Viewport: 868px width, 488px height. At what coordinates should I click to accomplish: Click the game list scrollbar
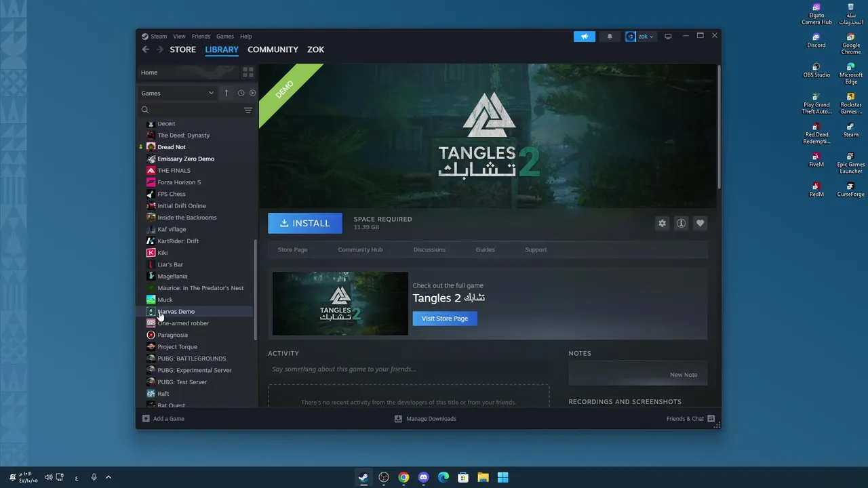pyautogui.click(x=256, y=289)
